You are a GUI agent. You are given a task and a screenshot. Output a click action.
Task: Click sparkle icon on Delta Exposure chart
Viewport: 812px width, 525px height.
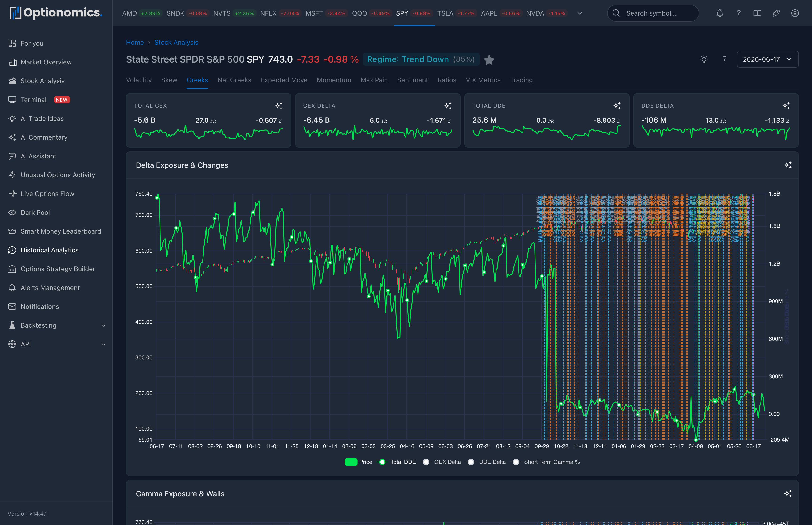click(788, 165)
